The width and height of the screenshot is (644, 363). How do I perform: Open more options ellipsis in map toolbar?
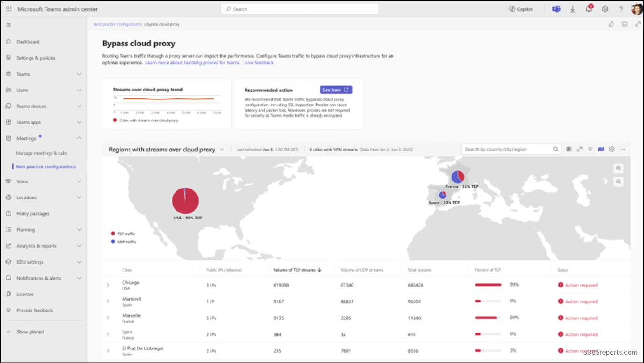click(x=622, y=149)
